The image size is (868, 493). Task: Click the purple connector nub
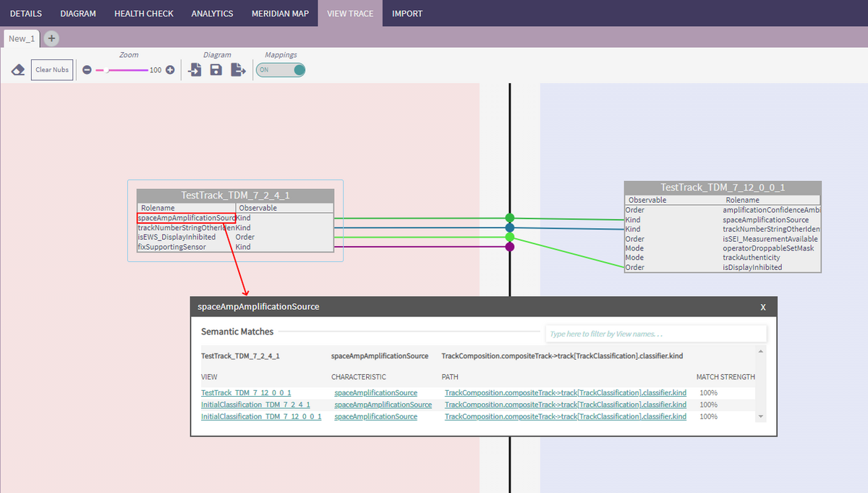(x=510, y=247)
